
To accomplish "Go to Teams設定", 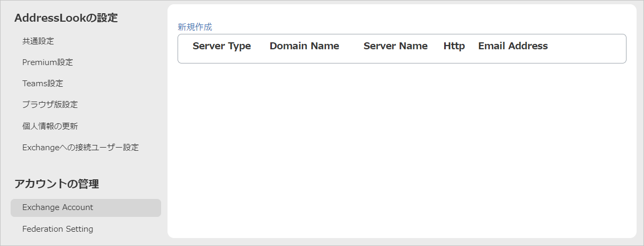I will tap(43, 83).
